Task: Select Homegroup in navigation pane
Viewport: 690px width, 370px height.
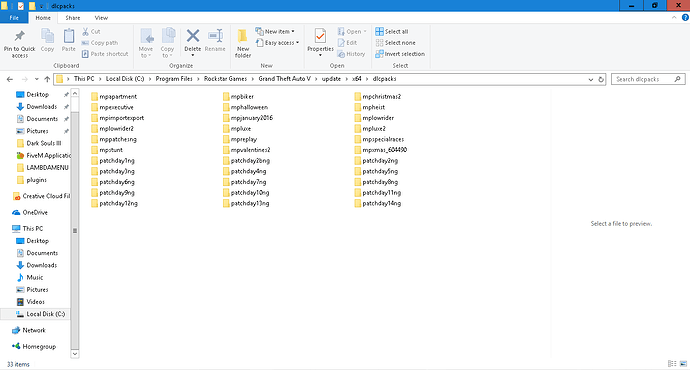Action: [x=34, y=347]
